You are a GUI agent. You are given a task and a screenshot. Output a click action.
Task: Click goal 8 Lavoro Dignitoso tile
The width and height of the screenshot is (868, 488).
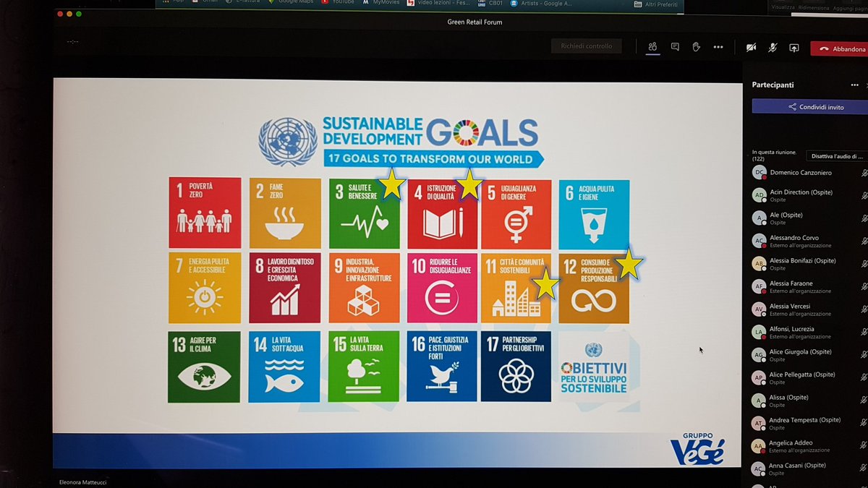284,288
